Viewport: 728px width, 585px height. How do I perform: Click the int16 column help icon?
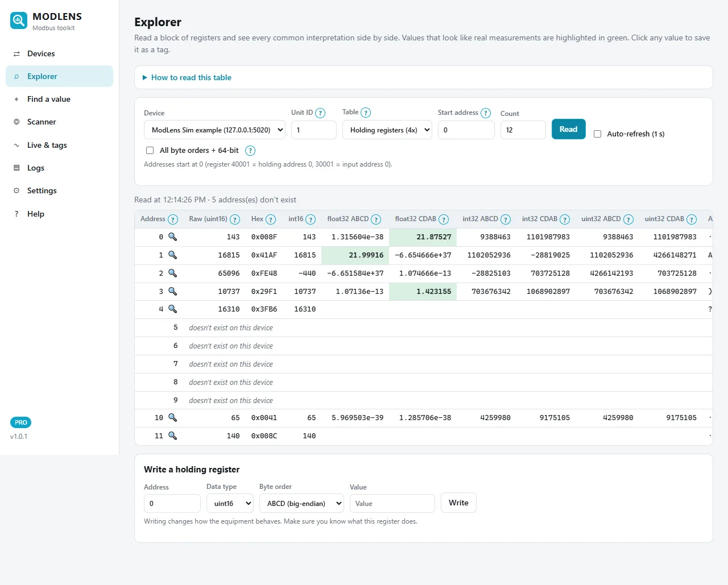coord(311,219)
